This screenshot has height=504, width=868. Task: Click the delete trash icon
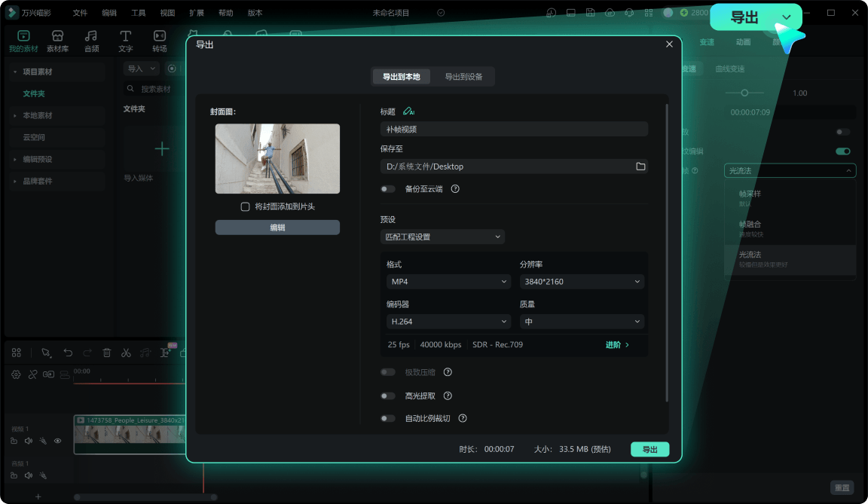(x=107, y=353)
